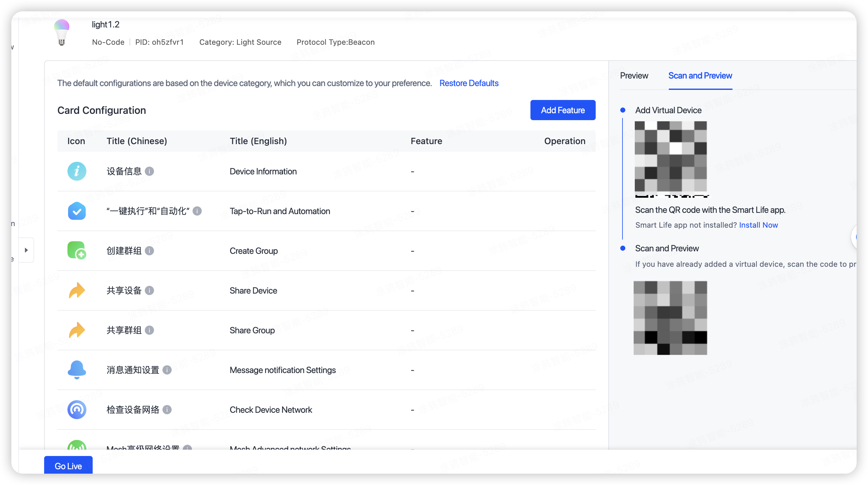Image resolution: width=868 pixels, height=485 pixels.
Task: Click the Create Group English title
Action: pyautogui.click(x=254, y=251)
